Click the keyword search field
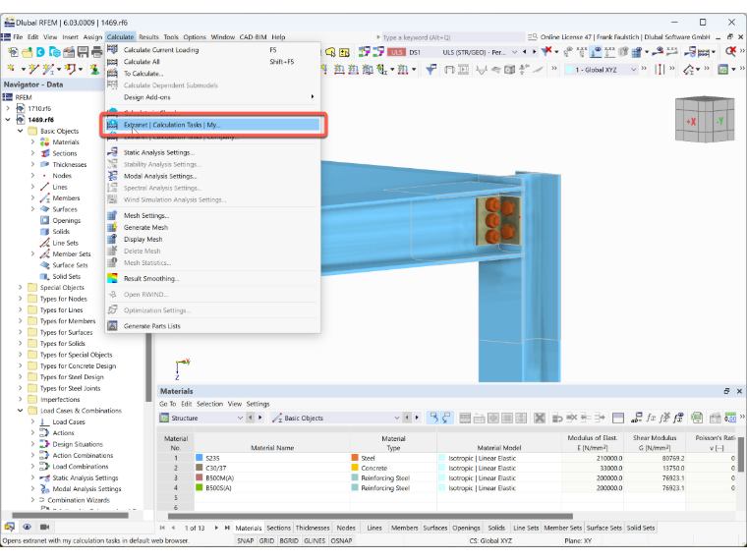Screen dimensions: 747x560 (x=451, y=37)
